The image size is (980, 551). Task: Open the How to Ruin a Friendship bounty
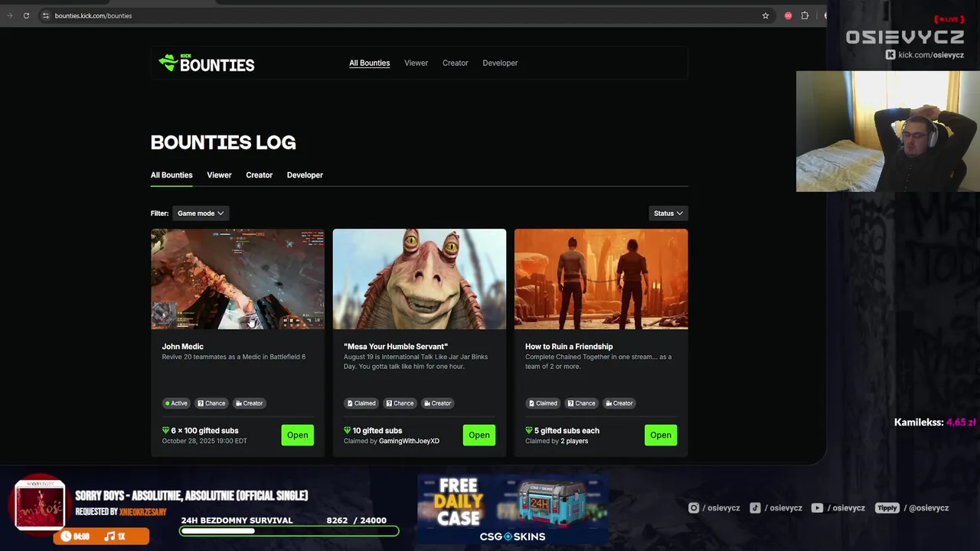tap(660, 435)
